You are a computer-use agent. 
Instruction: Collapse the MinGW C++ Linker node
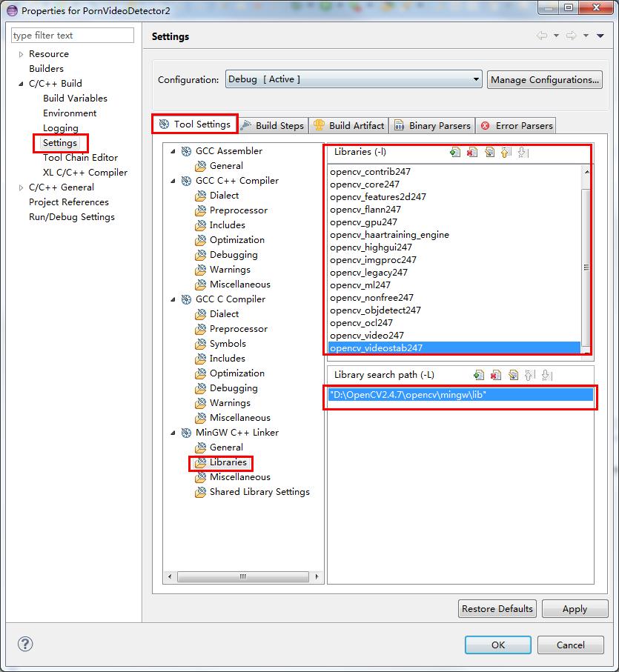173,433
